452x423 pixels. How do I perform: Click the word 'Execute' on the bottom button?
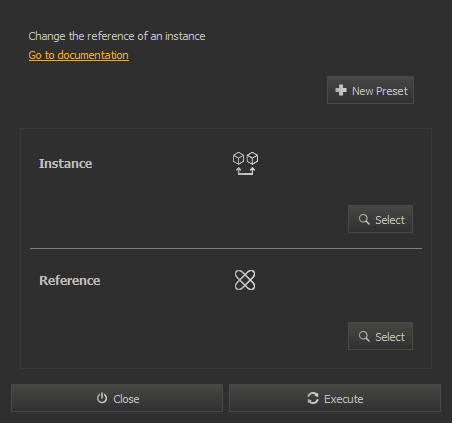pos(344,399)
